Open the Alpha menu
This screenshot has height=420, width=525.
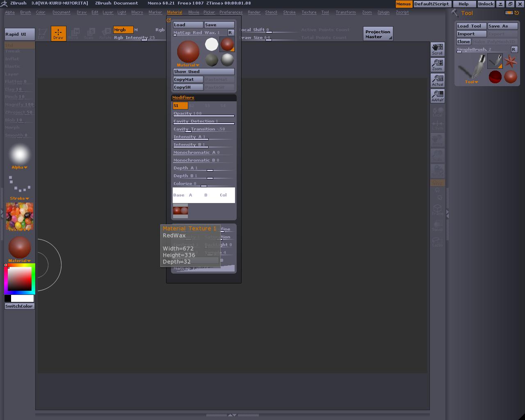(10, 12)
